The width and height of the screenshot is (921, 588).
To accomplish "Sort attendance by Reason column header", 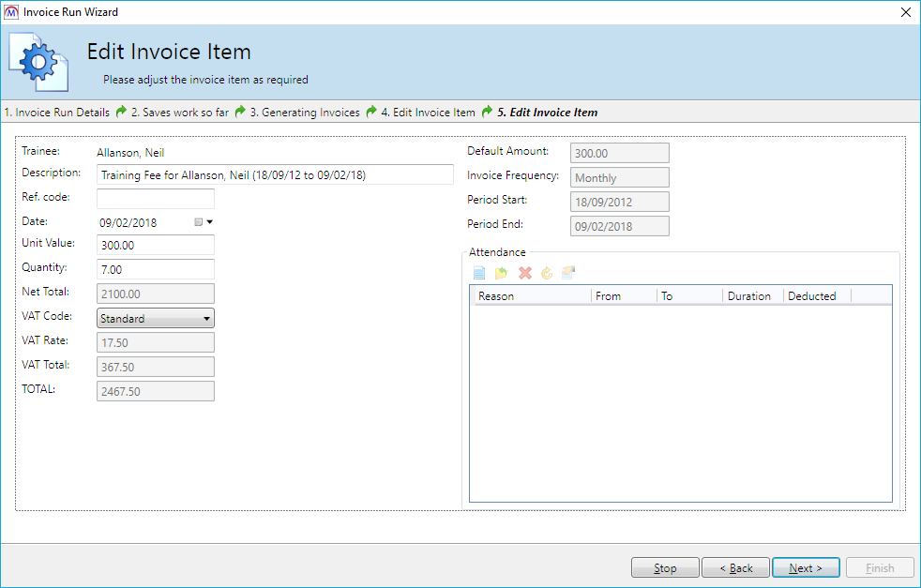I will click(530, 296).
